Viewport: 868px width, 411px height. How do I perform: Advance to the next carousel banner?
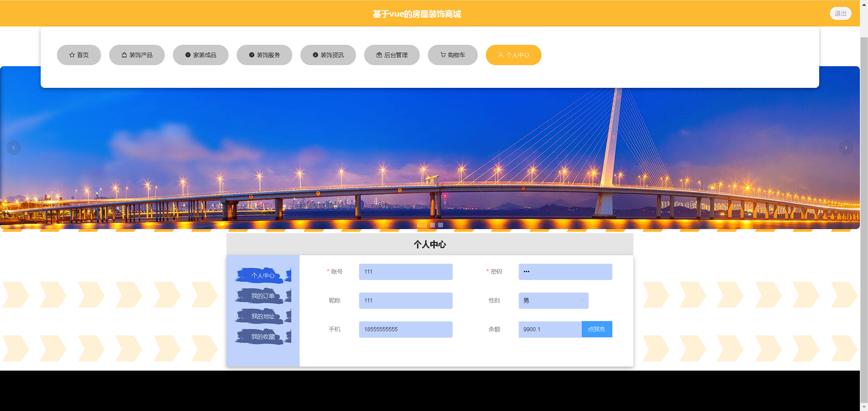pyautogui.click(x=846, y=148)
